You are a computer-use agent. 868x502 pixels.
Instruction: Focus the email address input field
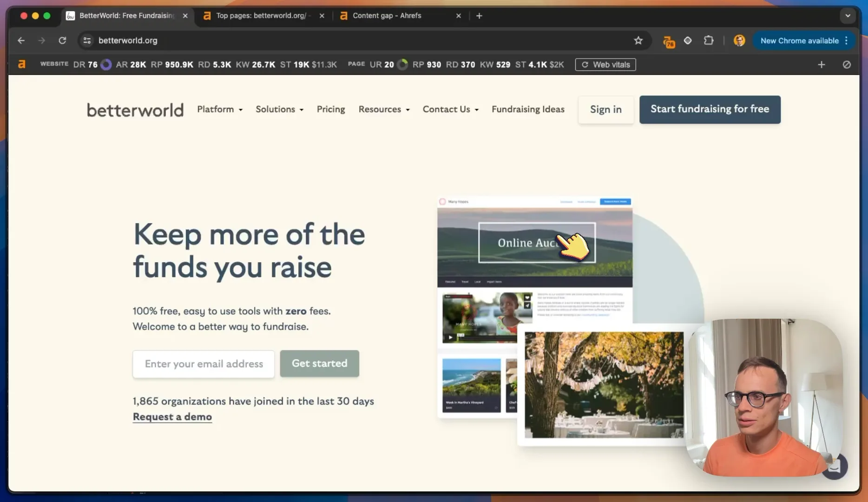click(204, 364)
